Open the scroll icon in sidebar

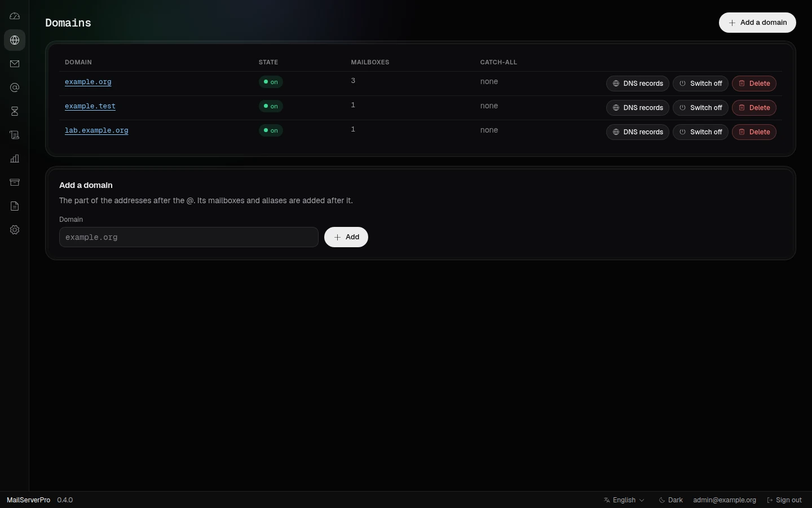tap(15, 135)
